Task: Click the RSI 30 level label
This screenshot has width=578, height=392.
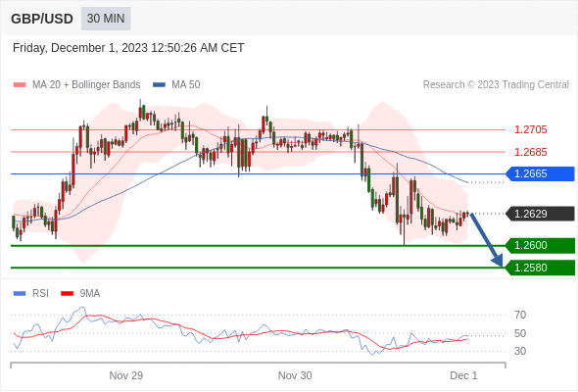Action: [x=520, y=351]
